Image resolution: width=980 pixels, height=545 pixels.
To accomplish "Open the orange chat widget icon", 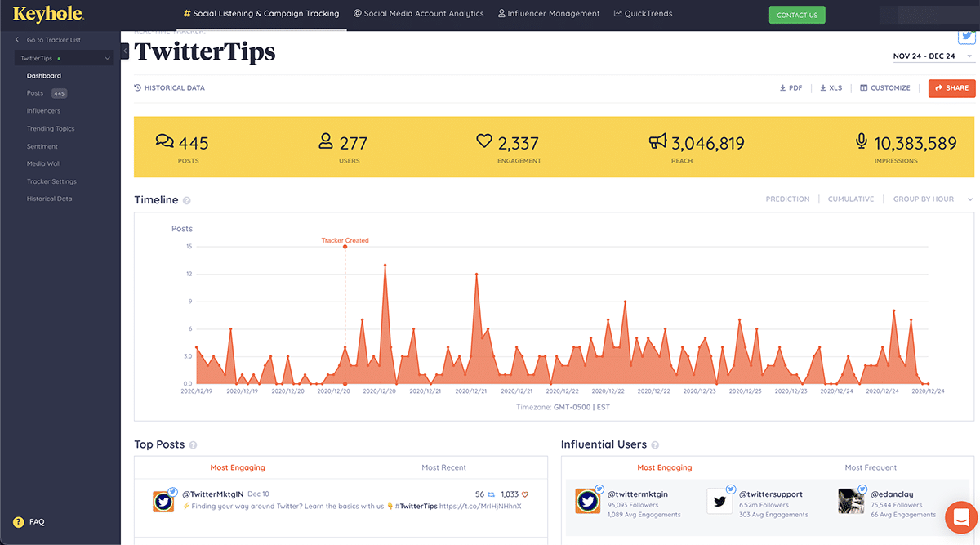I will tap(960, 517).
